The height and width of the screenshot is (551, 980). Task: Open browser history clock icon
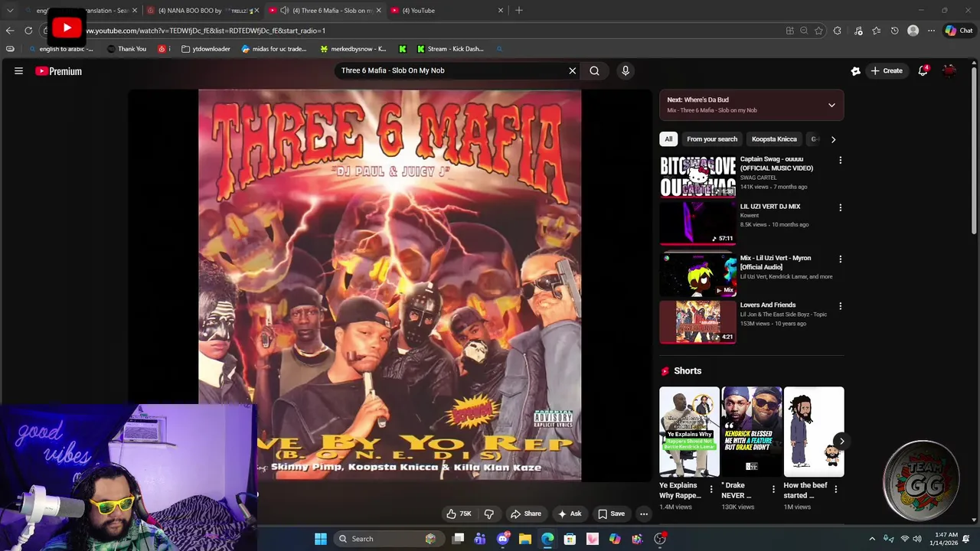pyautogui.click(x=894, y=31)
